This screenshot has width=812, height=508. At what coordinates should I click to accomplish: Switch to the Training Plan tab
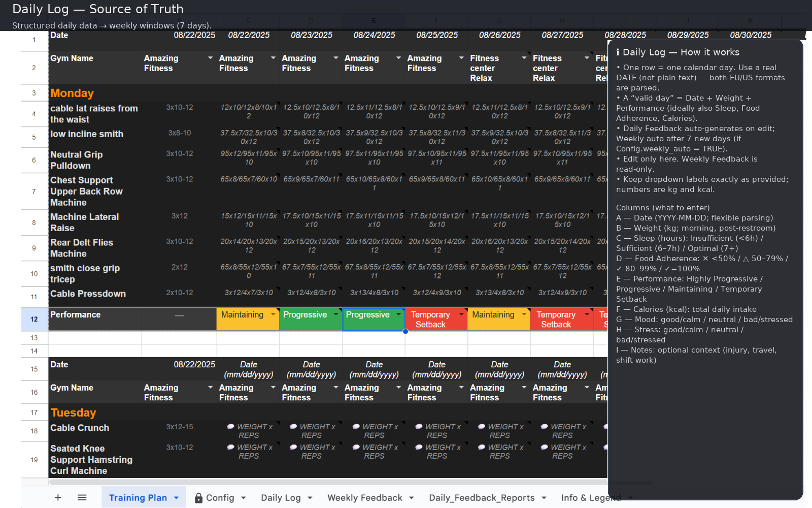coord(138,498)
